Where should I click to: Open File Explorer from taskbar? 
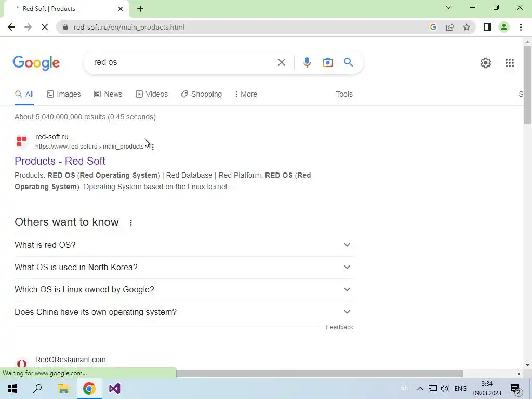tap(63, 389)
